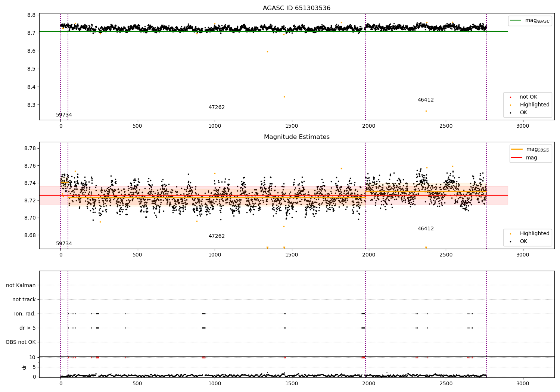
Task: Click the 'OBS not OK' axis label
Action: pos(21,342)
